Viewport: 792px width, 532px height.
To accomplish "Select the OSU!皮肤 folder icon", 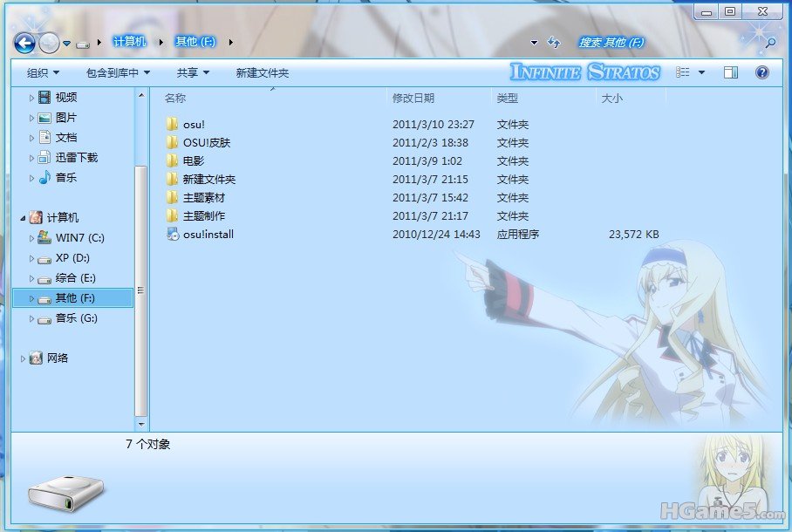I will click(x=172, y=142).
